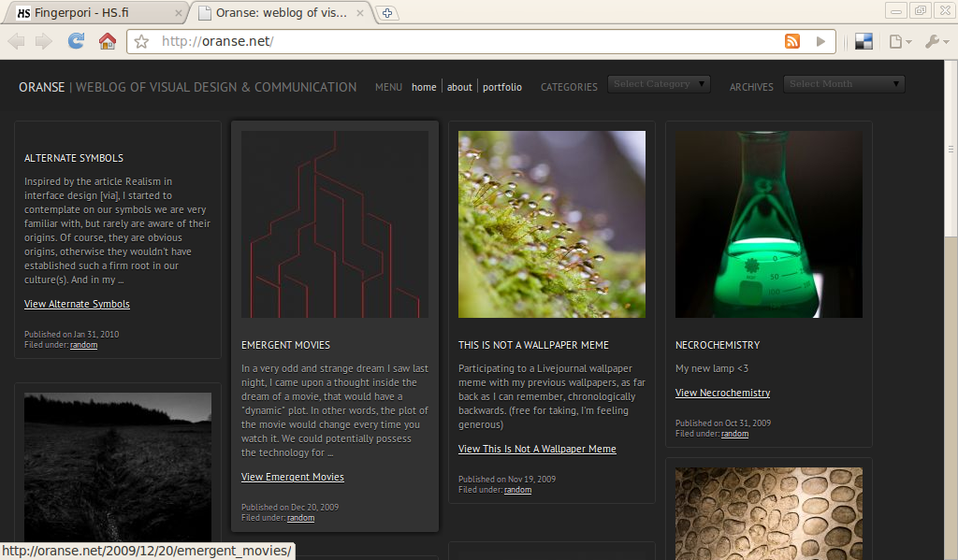This screenshot has width=958, height=560.
Task: Click the 'My new lamp <3' text
Action: 712,368
